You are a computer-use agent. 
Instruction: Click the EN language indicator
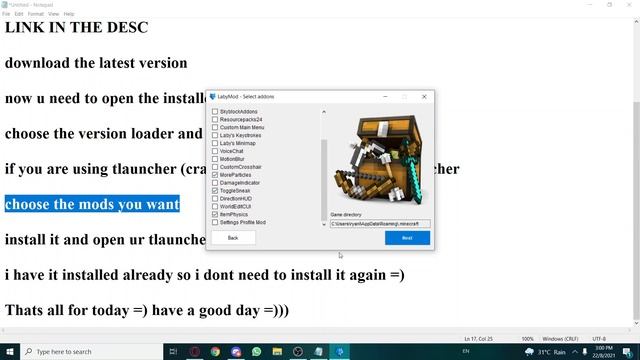(x=466, y=351)
